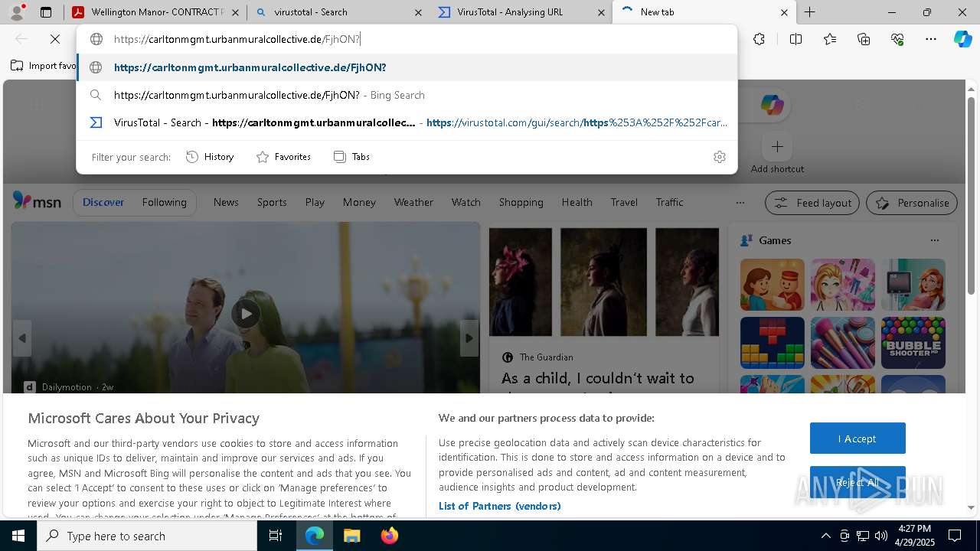The image size is (980, 551).
Task: Filter suggestions by Tabs
Action: [352, 157]
